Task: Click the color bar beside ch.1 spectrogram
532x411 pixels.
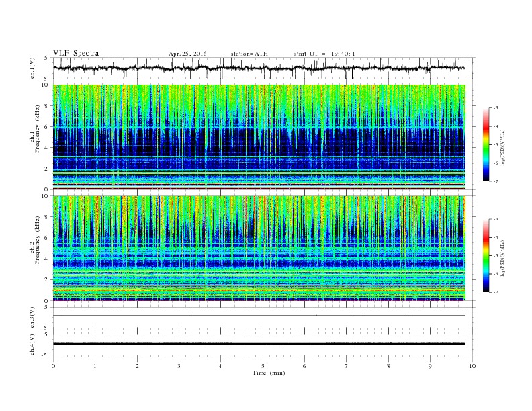Action: 486,145
